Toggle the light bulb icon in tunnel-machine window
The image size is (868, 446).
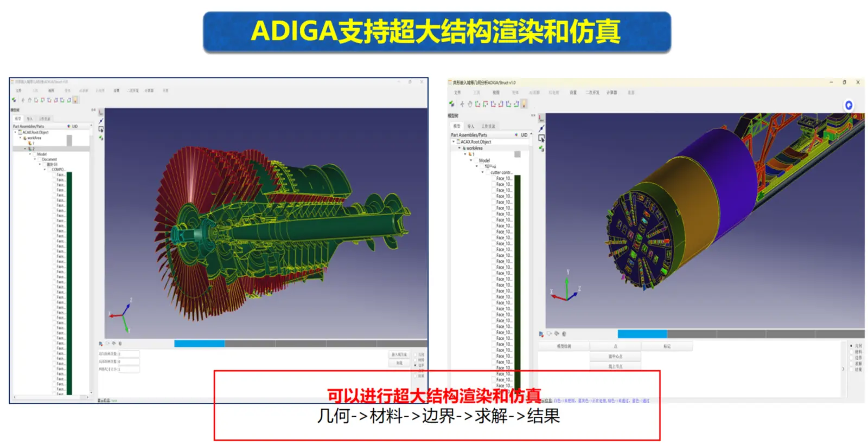524,104
